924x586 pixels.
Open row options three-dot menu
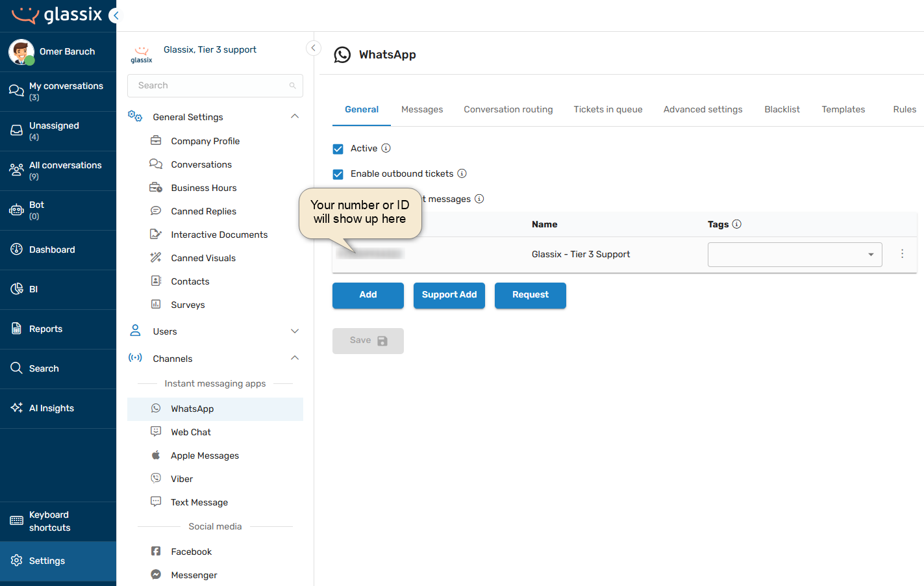902,254
